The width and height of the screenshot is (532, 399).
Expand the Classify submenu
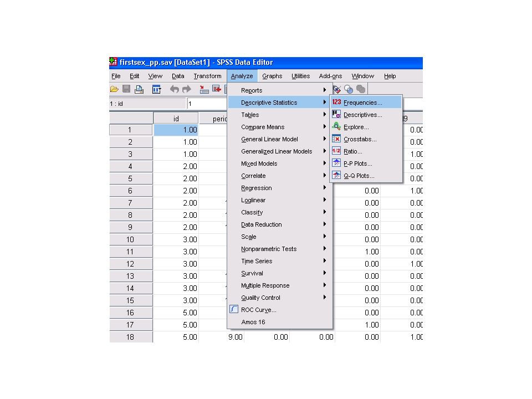pyautogui.click(x=279, y=212)
